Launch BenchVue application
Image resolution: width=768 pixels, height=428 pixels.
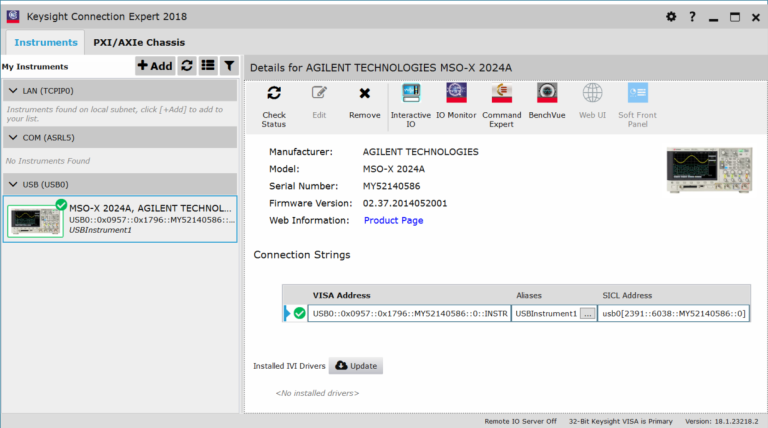point(547,101)
